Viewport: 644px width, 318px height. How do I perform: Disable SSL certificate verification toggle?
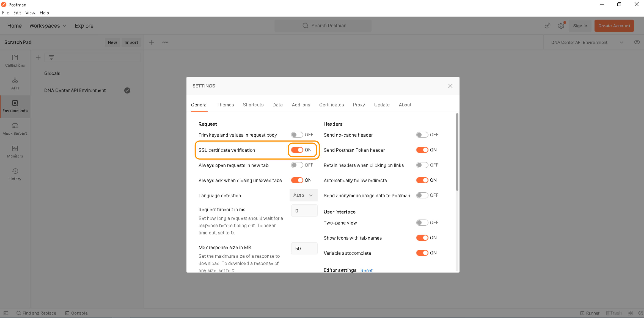coord(297,150)
